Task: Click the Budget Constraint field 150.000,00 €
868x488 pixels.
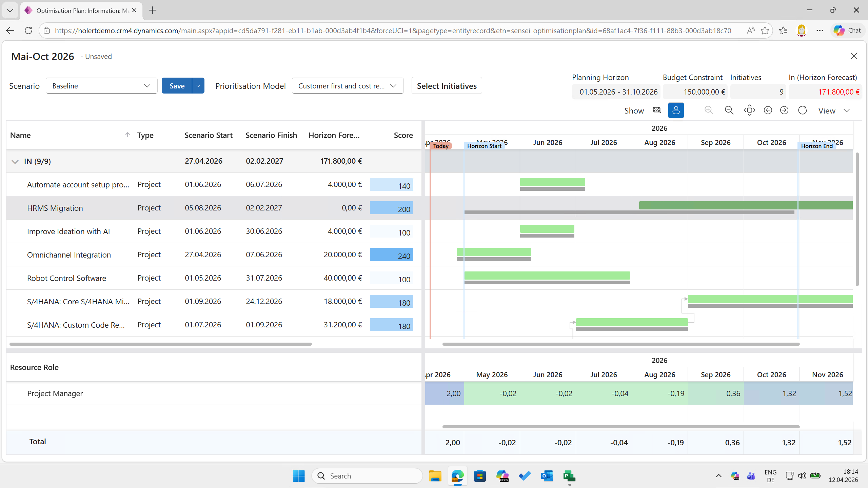Action: [695, 92]
